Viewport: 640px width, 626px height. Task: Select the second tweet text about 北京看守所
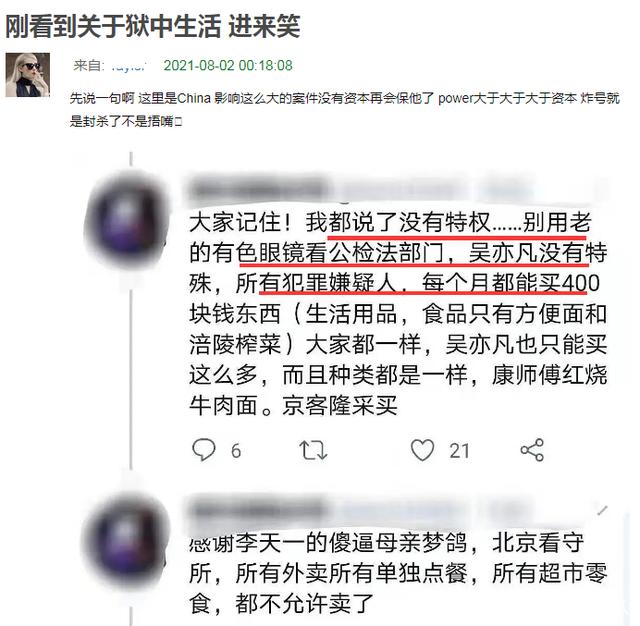398,573
